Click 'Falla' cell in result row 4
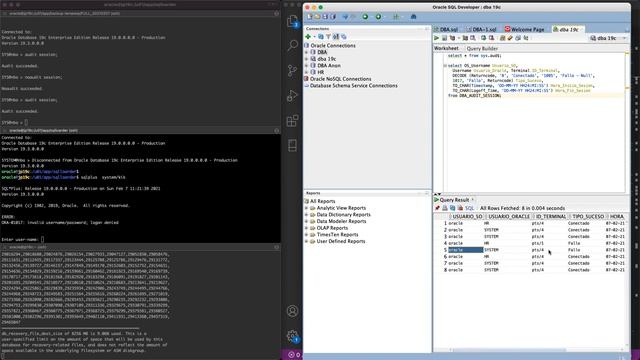Screen dimensions: 640x360 (574, 243)
